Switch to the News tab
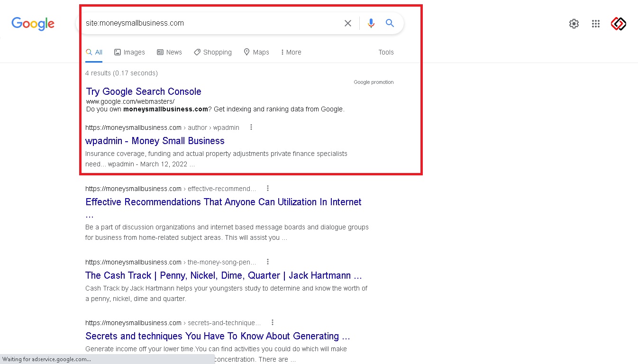The width and height of the screenshot is (638, 364). pos(169,52)
